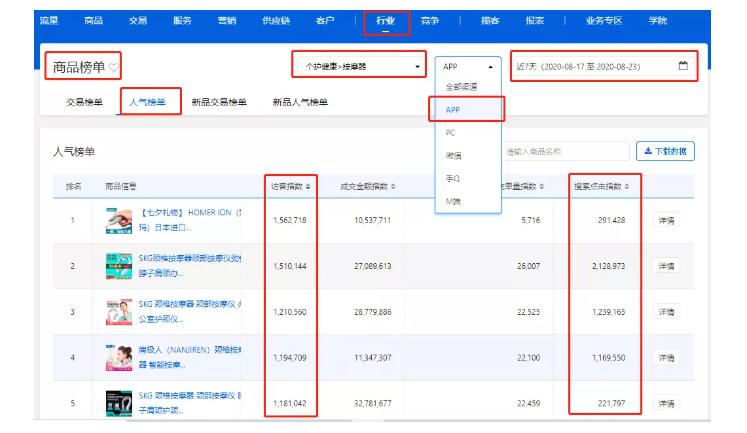Go to 报表 in top navigation
The image size is (747, 433).
pos(535,20)
